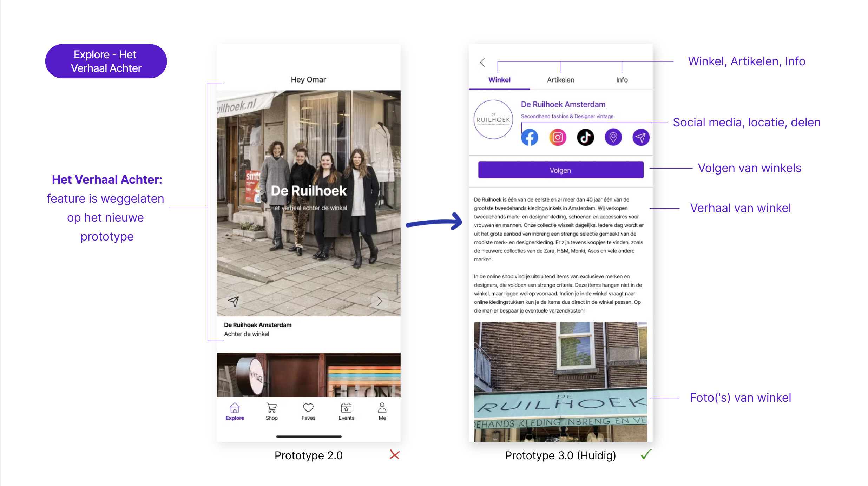Click the 'Het verhaal achter de winkel' overlay text

pyautogui.click(x=309, y=208)
